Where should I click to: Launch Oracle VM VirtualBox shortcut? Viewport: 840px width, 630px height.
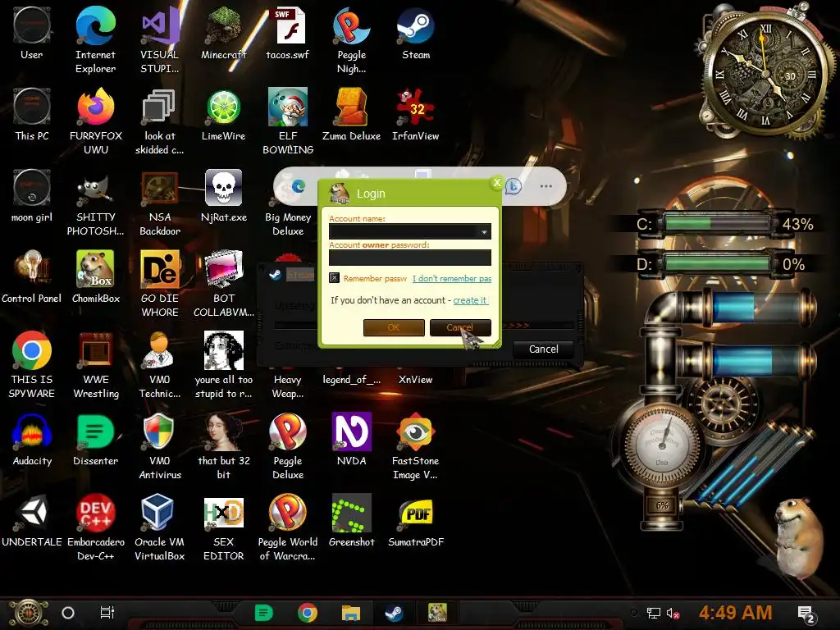160,527
